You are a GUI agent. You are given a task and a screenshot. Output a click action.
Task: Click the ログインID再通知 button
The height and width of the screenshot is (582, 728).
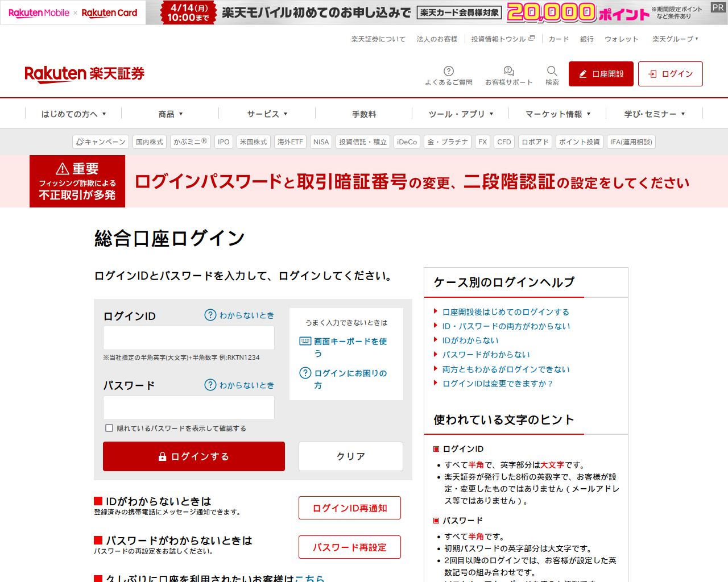[350, 508]
